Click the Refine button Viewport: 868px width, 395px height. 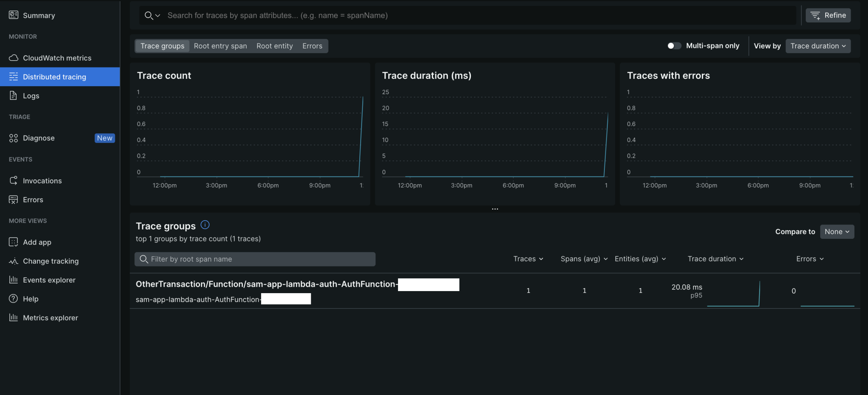coord(827,15)
